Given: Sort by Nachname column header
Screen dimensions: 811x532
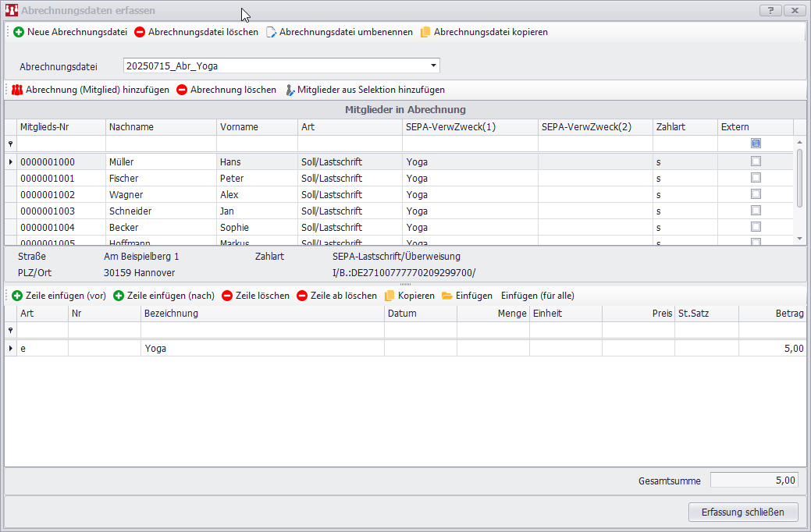Looking at the screenshot, I should pyautogui.click(x=161, y=127).
